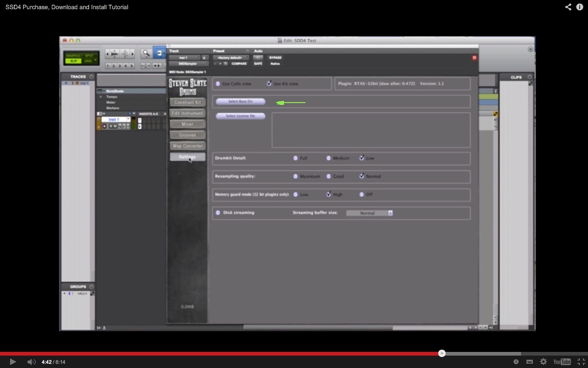Open the Tracks list menu circle
This screenshot has width=588, height=368.
click(91, 77)
